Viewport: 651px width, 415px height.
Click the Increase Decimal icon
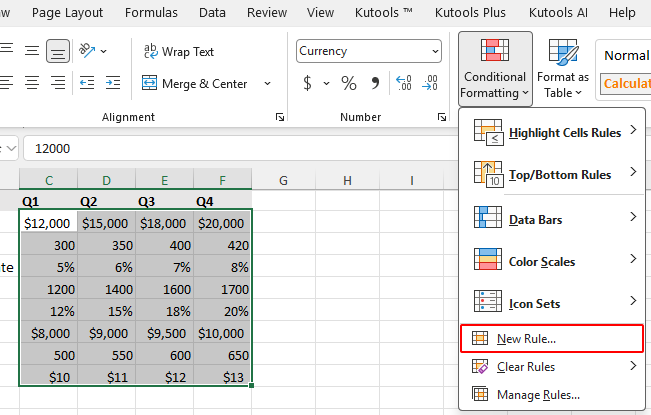[404, 83]
